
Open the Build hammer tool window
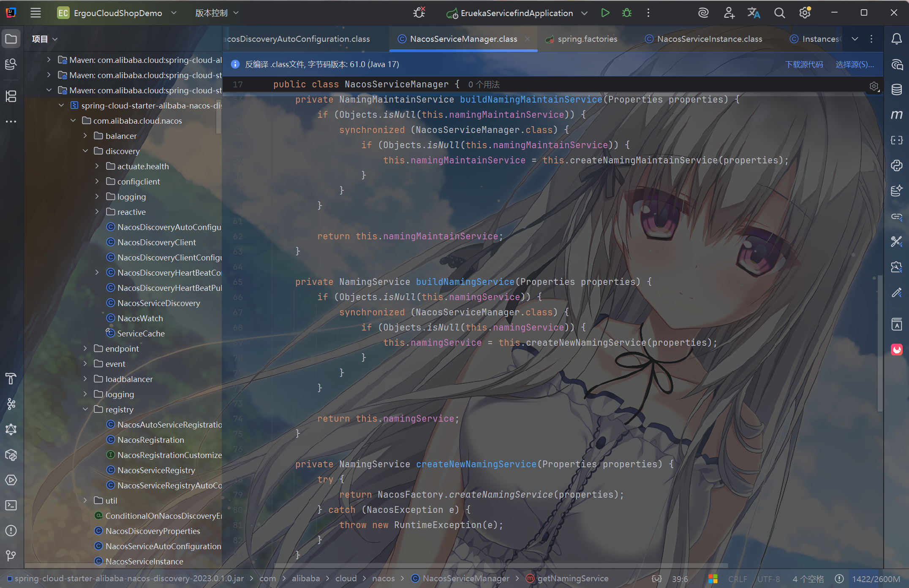pyautogui.click(x=11, y=379)
